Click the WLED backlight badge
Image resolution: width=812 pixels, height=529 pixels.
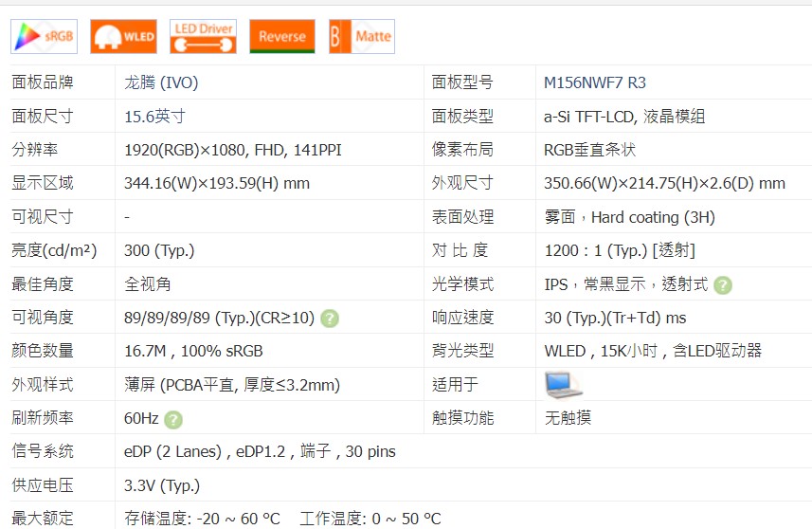pos(123,36)
